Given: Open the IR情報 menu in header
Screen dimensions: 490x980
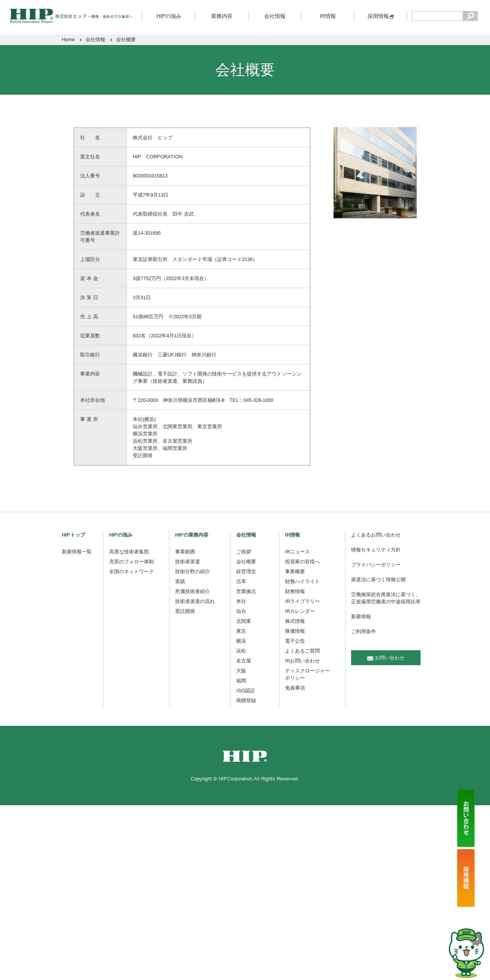Looking at the screenshot, I should pyautogui.click(x=327, y=16).
